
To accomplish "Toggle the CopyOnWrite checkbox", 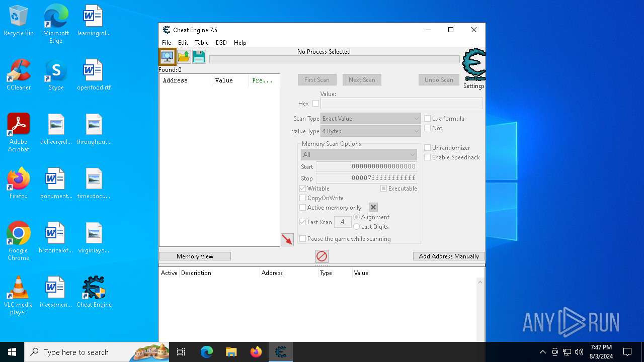I will [302, 198].
